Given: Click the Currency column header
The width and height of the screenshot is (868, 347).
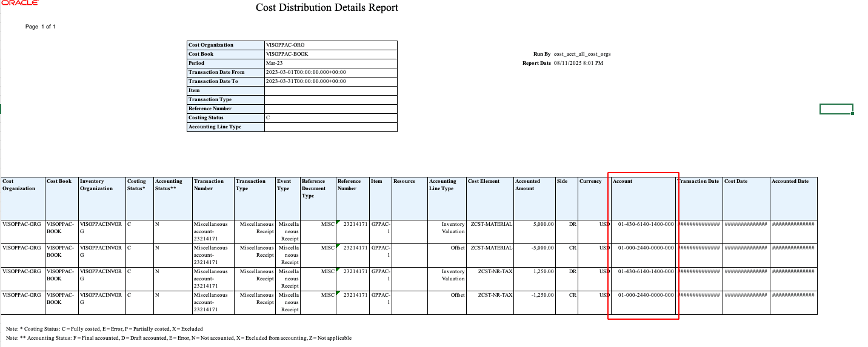Looking at the screenshot, I should (595, 198).
